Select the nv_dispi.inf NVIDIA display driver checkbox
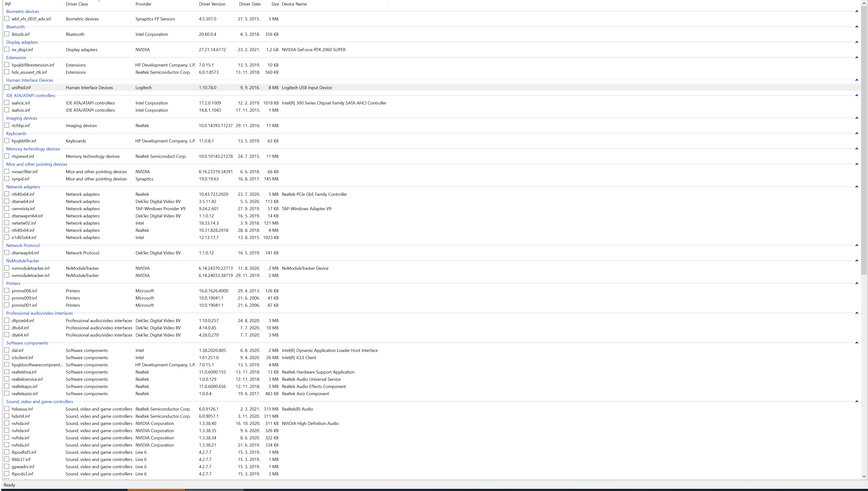The height and width of the screenshot is (491, 868). 7,49
